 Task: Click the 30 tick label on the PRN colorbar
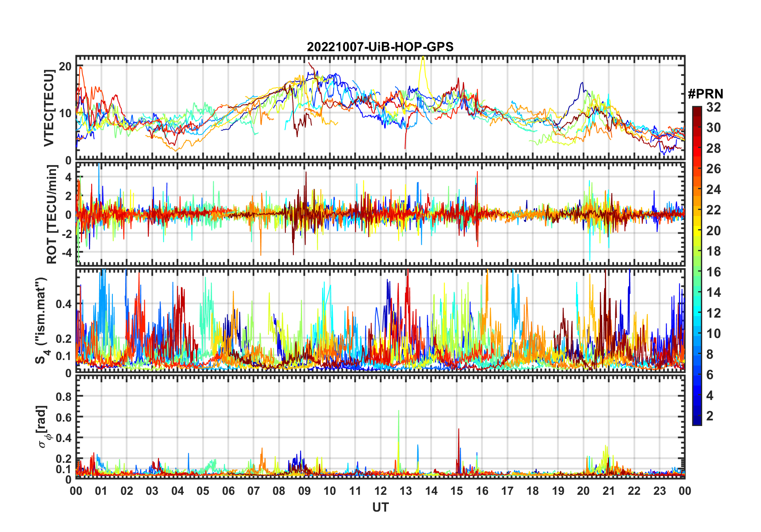[x=713, y=128]
